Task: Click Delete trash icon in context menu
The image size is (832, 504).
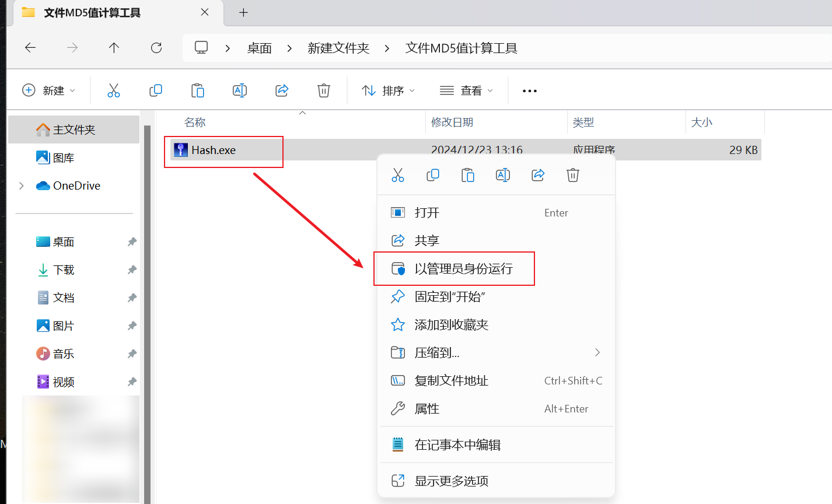Action: pyautogui.click(x=573, y=175)
